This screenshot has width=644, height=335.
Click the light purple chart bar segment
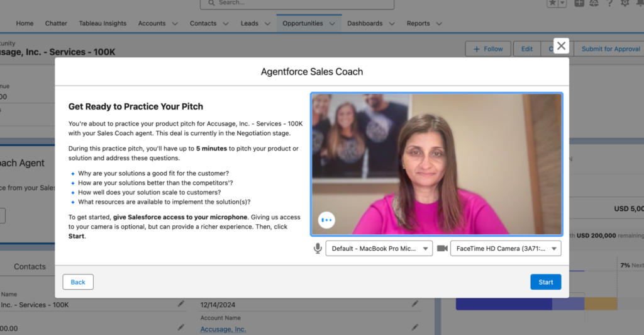[x=568, y=304]
